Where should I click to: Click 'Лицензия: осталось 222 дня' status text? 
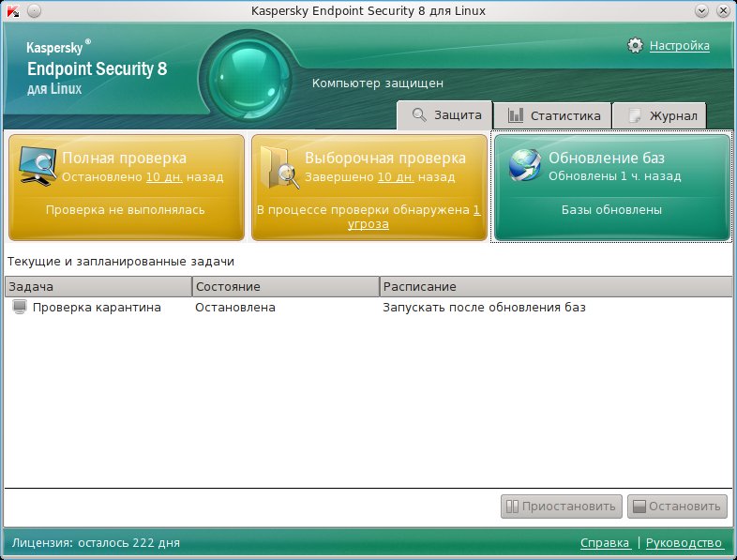[x=96, y=542]
